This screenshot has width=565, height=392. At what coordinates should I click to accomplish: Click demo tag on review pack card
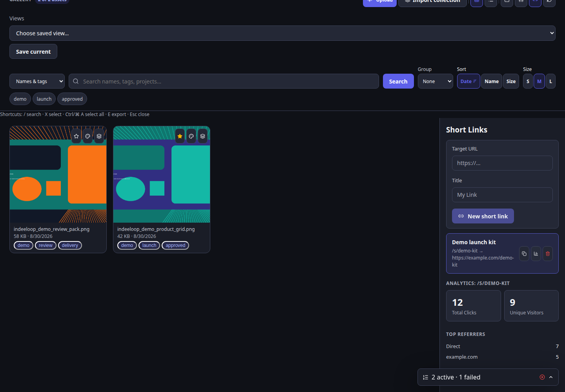pos(24,245)
